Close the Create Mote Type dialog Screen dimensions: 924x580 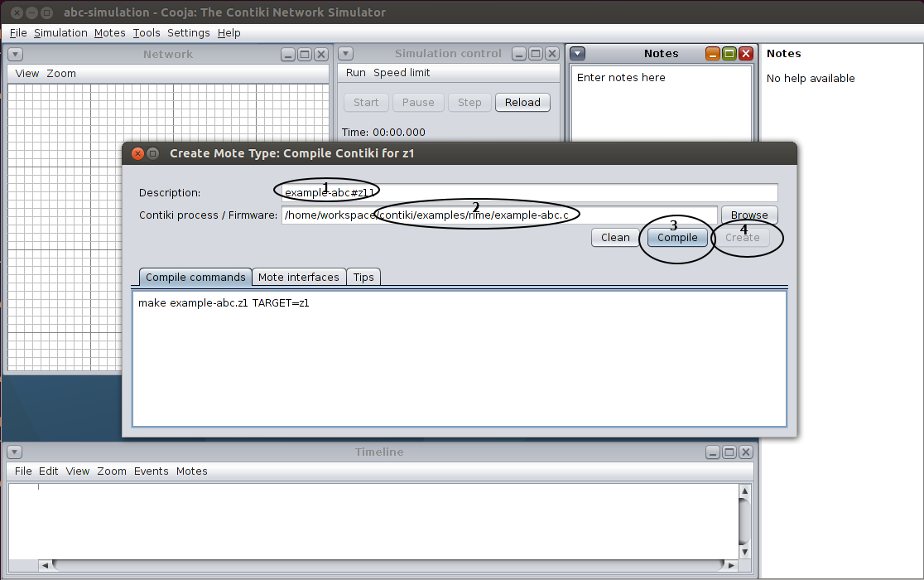point(138,153)
